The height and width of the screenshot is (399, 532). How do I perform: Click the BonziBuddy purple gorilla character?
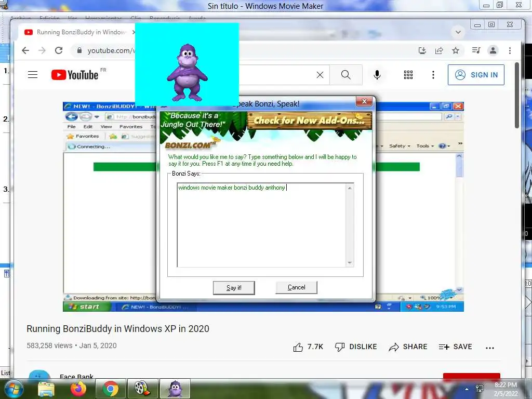tap(187, 72)
